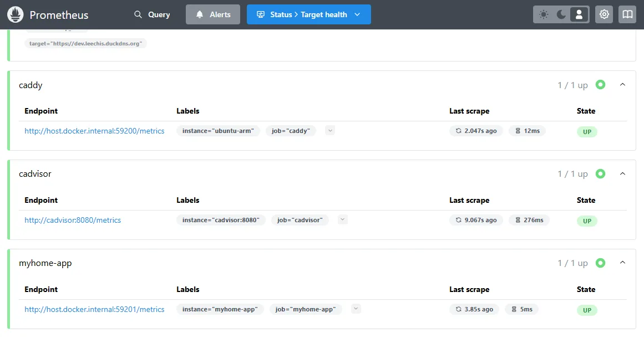
Task: Click the caddy green health ring icon
Action: pyautogui.click(x=601, y=84)
